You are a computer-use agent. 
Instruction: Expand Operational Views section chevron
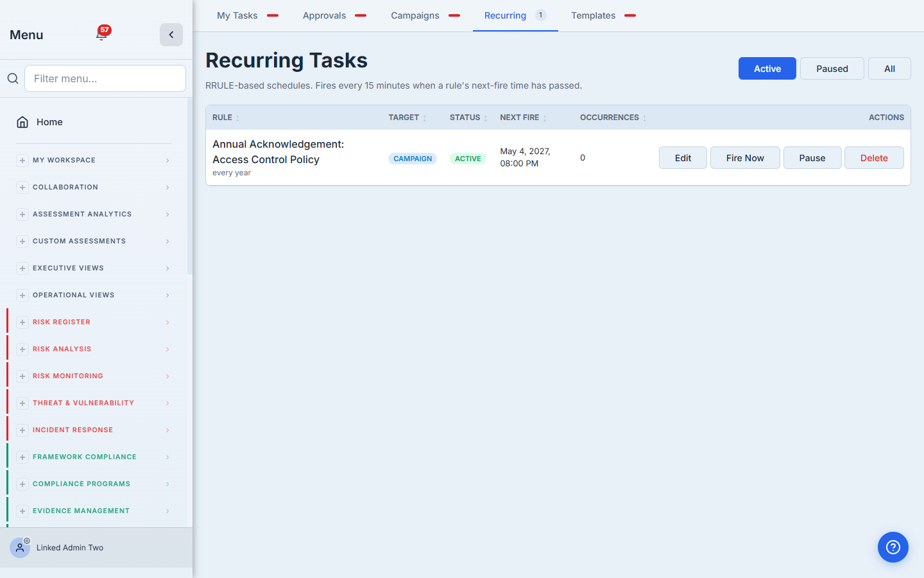click(167, 295)
